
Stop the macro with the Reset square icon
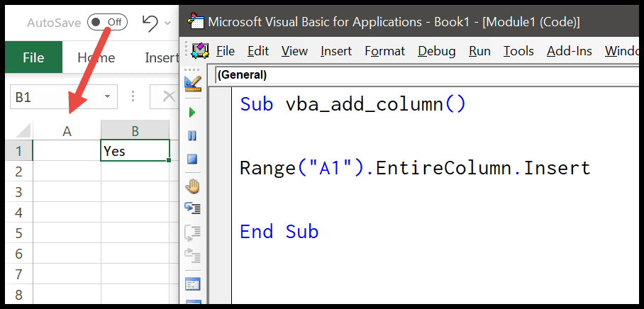pyautogui.click(x=192, y=159)
